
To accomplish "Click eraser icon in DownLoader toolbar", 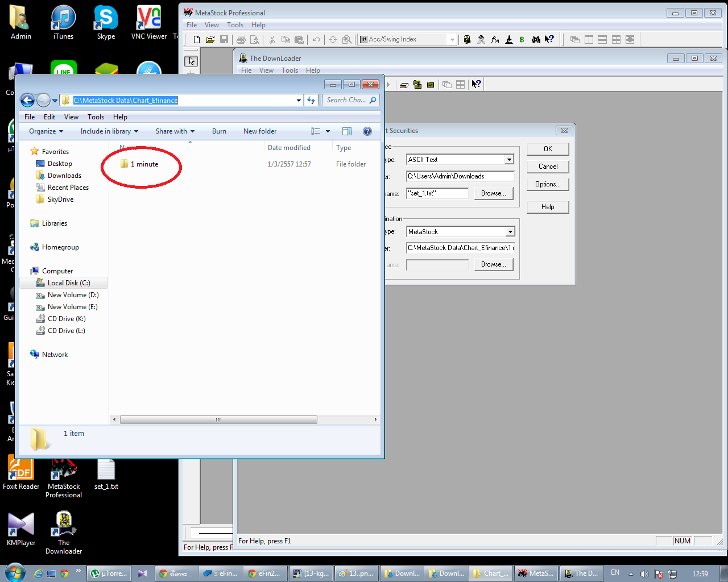I will (x=404, y=85).
